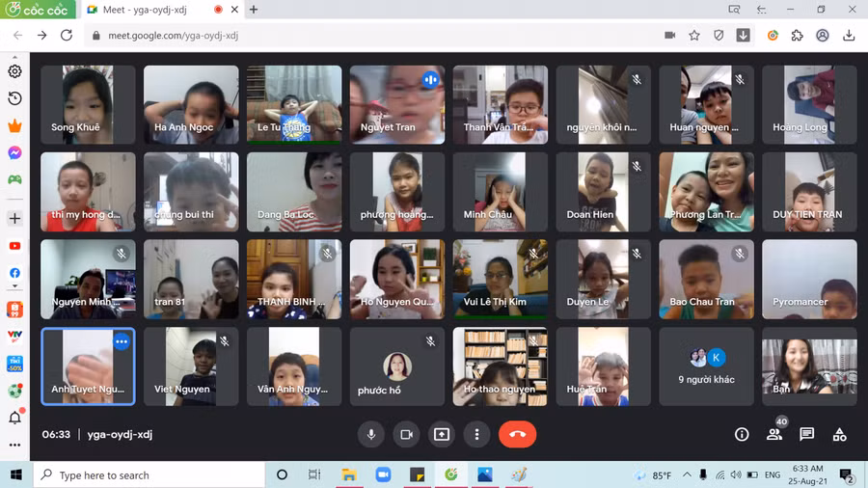868x488 pixels.
Task: Open the Present now screen share
Action: coord(442,434)
